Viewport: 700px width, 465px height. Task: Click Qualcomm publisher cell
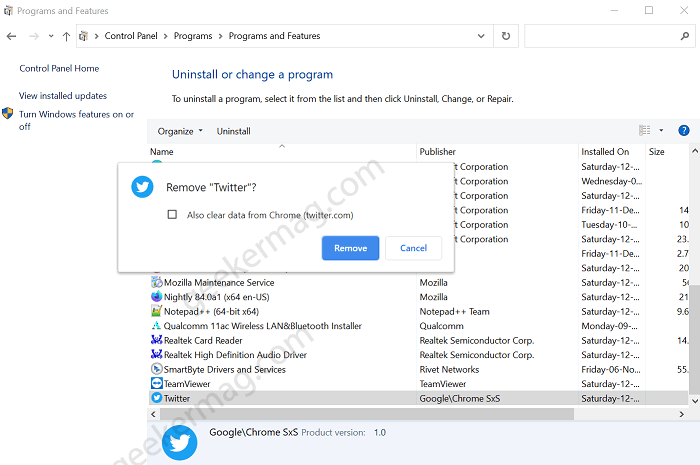click(x=442, y=326)
